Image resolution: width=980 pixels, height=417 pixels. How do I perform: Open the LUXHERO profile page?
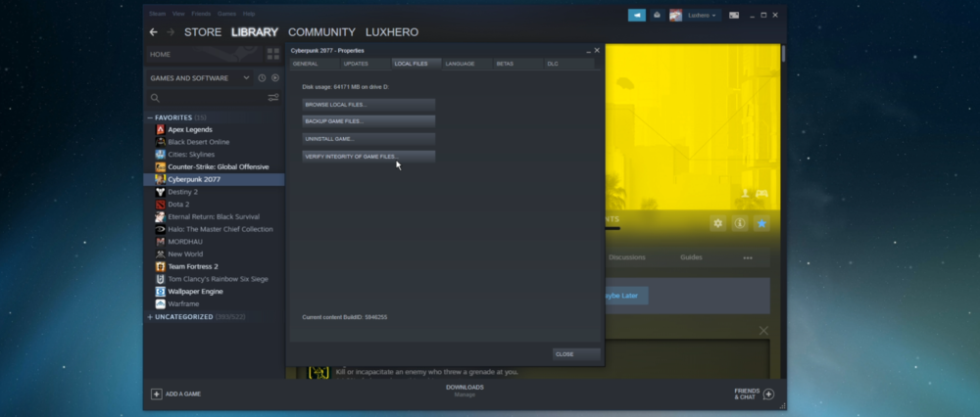392,32
